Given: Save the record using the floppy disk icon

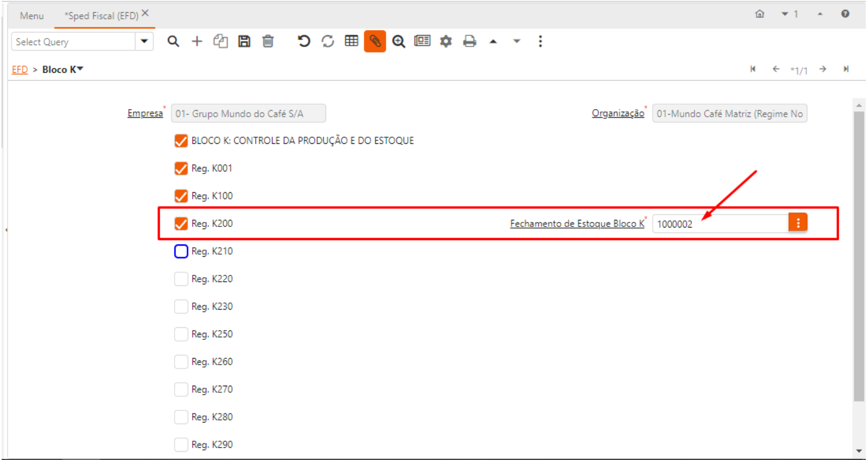Looking at the screenshot, I should [244, 41].
